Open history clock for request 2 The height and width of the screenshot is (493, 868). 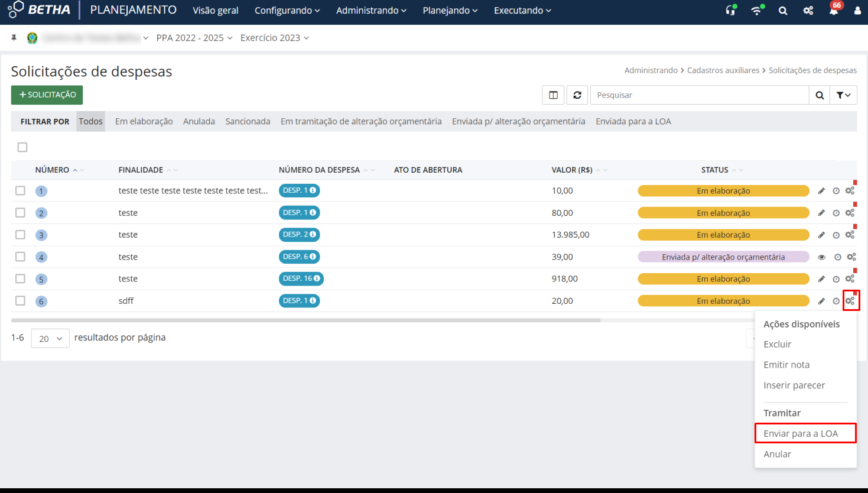pyautogui.click(x=836, y=213)
